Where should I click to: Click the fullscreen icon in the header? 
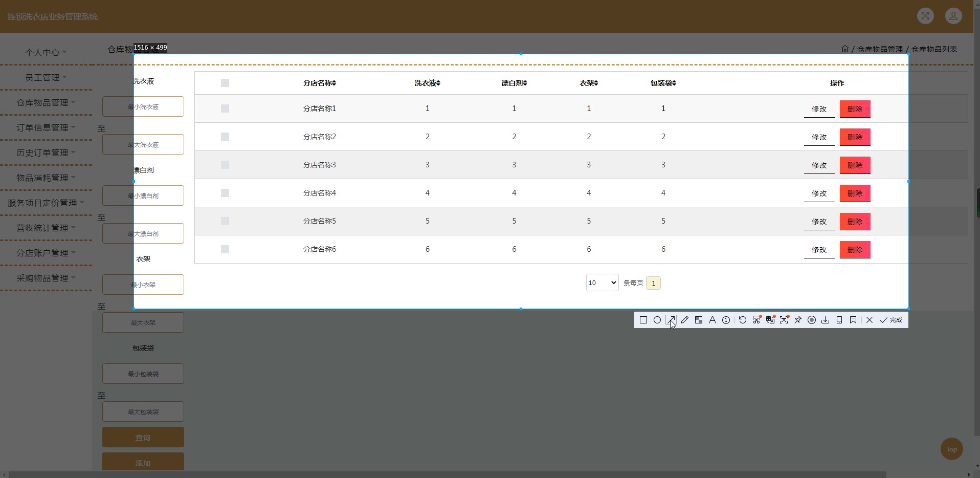[925, 16]
